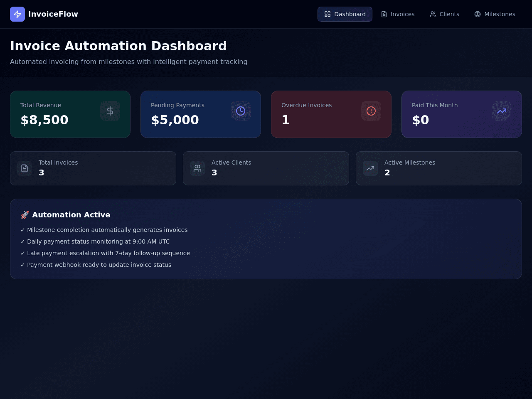Click the InvoiceFlow brand name
Screen dimensions: 532x399
click(x=53, y=14)
